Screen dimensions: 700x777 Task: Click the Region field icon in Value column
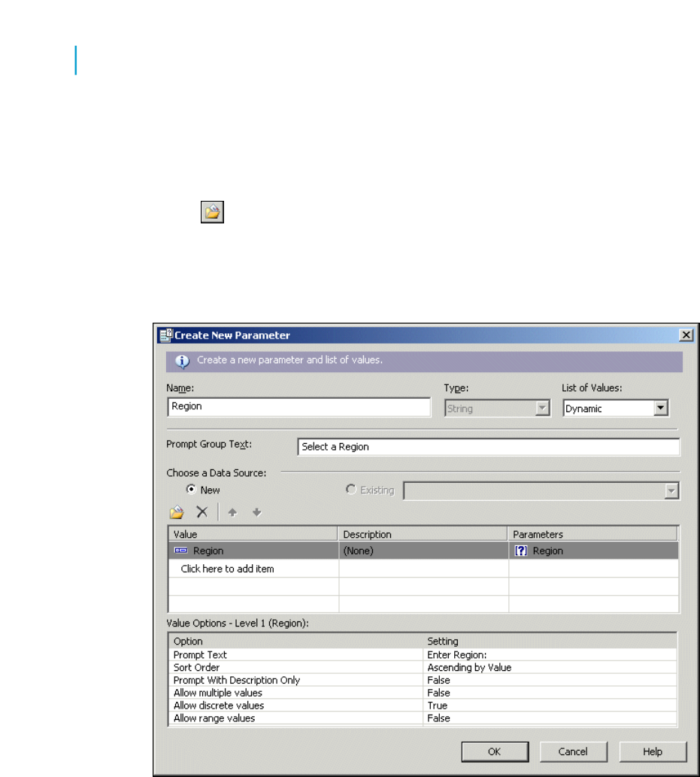click(x=180, y=551)
